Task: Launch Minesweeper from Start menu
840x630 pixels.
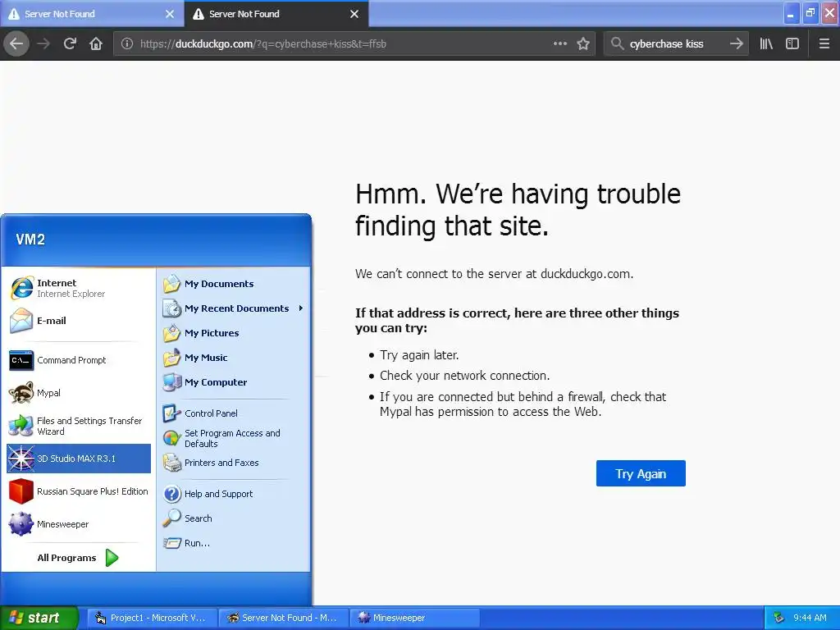Action: (79, 524)
